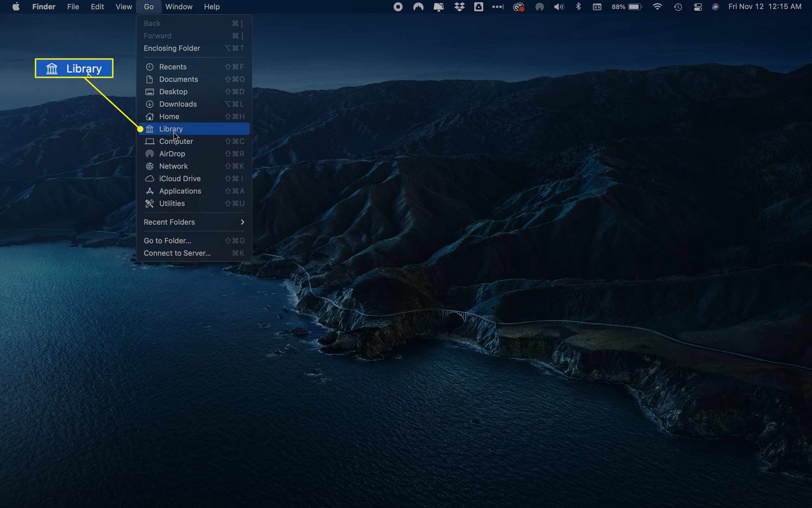Select Network menu entry text
The height and width of the screenshot is (508, 812).
[173, 166]
